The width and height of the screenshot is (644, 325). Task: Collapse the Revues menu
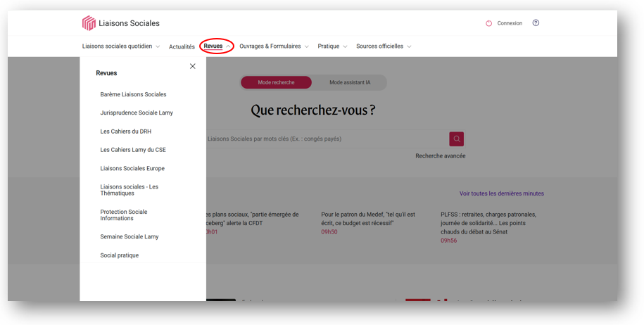(x=217, y=46)
